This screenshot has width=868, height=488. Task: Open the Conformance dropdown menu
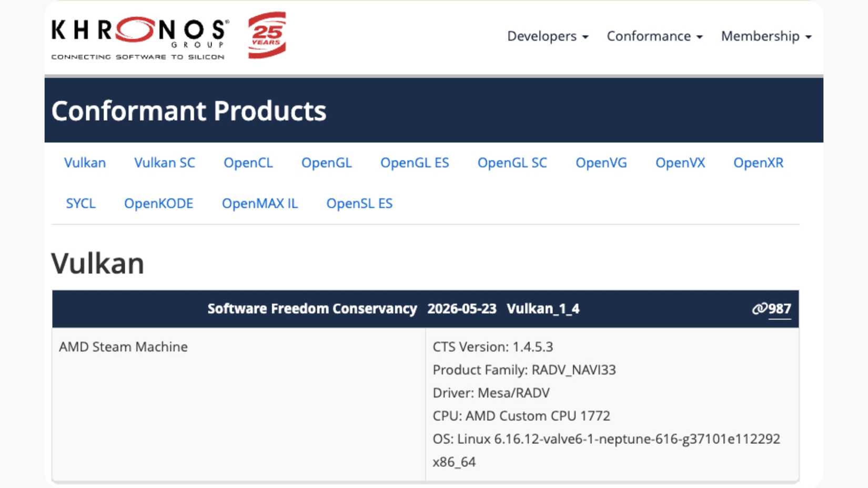point(654,36)
